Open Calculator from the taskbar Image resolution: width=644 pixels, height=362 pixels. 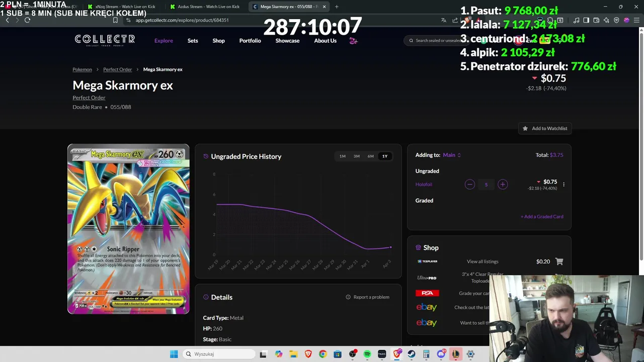point(426,354)
